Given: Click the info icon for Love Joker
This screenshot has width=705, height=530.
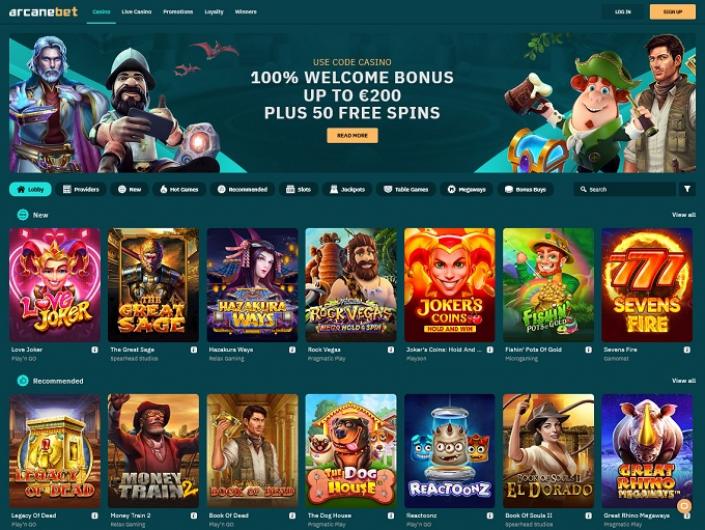Looking at the screenshot, I should 94,350.
